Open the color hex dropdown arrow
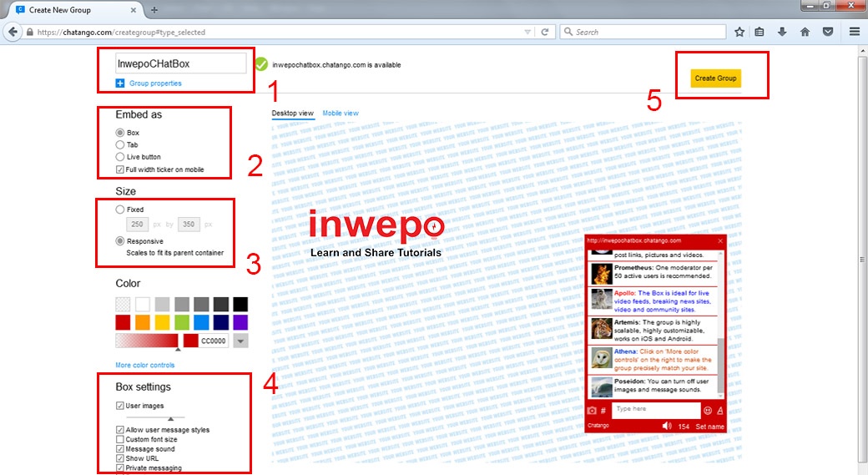The height and width of the screenshot is (475, 868). coord(240,341)
